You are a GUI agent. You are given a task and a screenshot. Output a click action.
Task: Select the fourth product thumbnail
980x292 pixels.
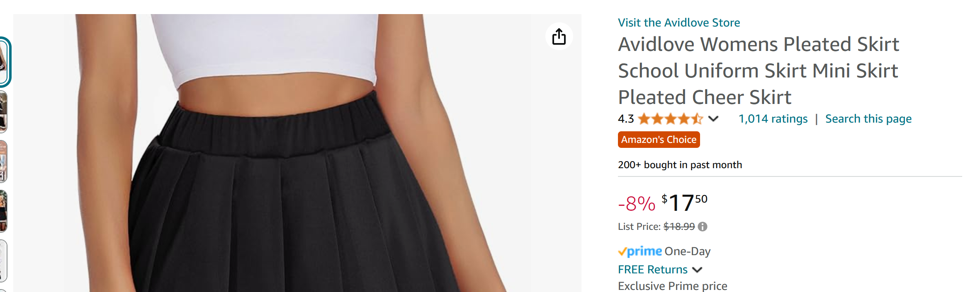[x=3, y=211]
